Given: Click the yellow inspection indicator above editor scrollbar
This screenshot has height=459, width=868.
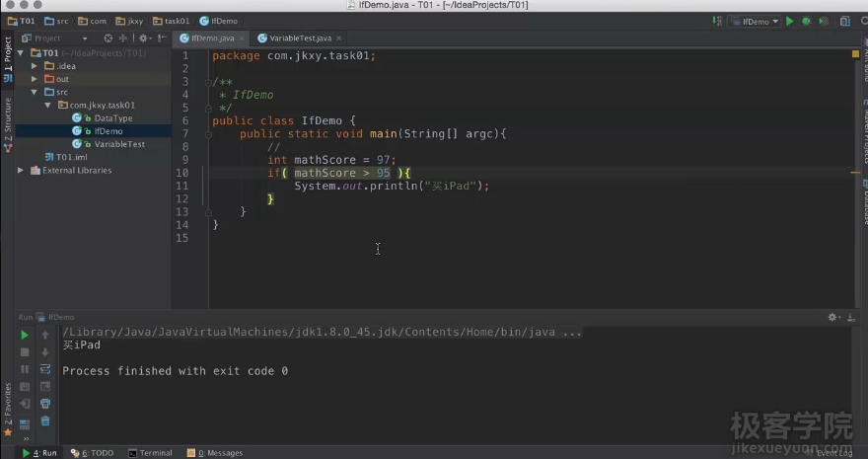Looking at the screenshot, I should [x=855, y=55].
